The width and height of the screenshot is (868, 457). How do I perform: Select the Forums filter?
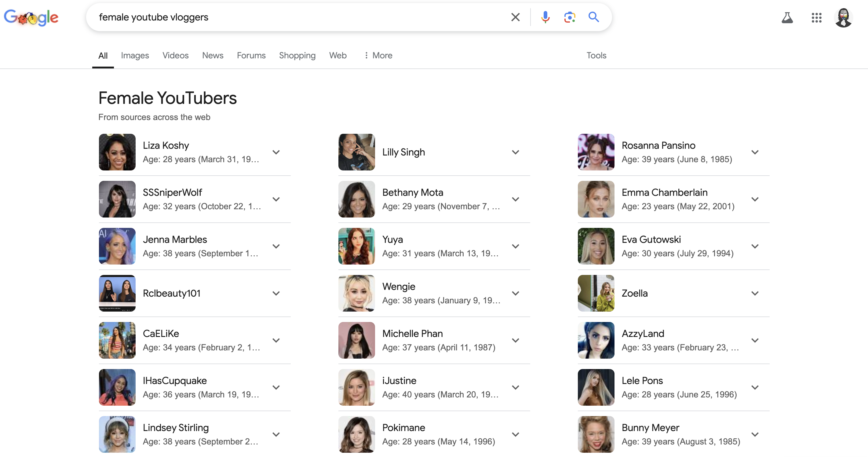pyautogui.click(x=251, y=55)
